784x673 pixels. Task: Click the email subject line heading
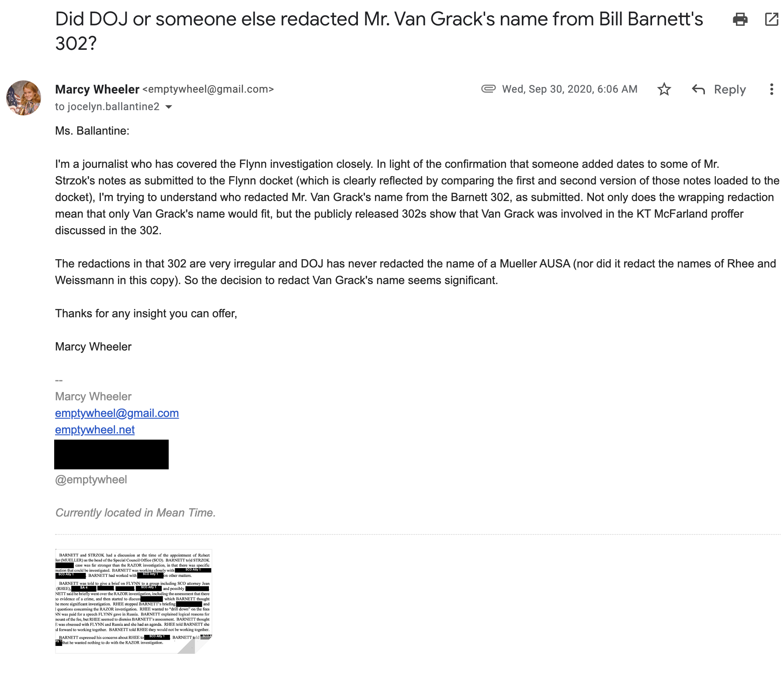[x=379, y=31]
